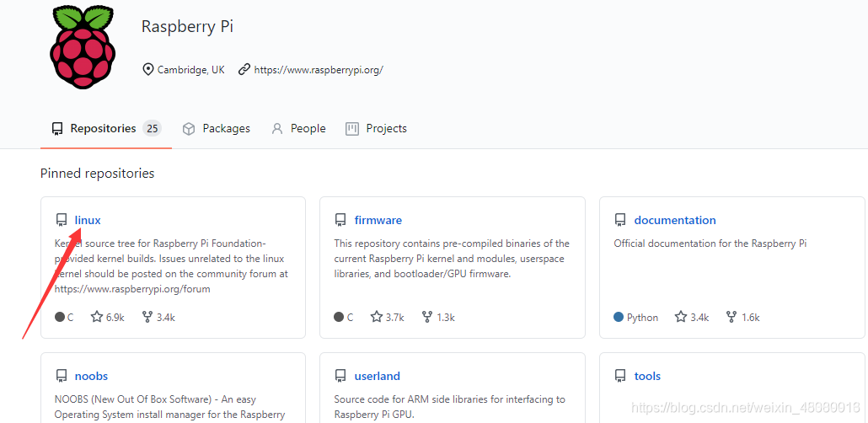Click the 3.4k stars count on documentation
The width and height of the screenshot is (868, 423).
(699, 318)
